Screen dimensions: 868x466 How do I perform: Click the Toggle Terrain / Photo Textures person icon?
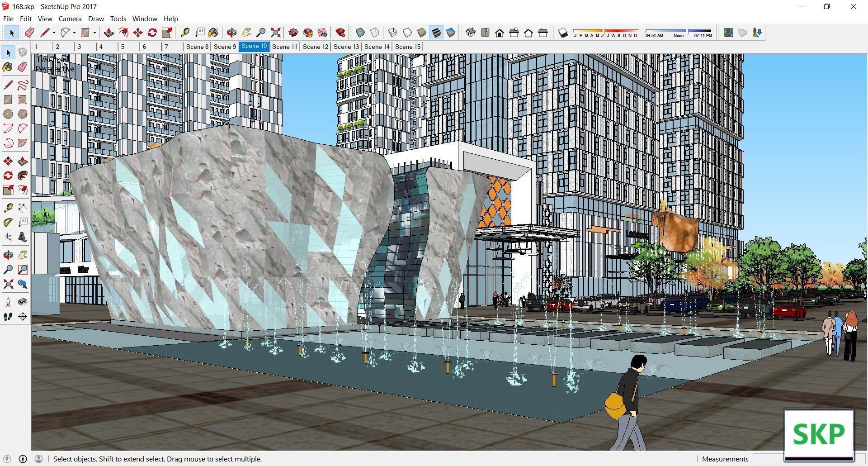[x=757, y=33]
